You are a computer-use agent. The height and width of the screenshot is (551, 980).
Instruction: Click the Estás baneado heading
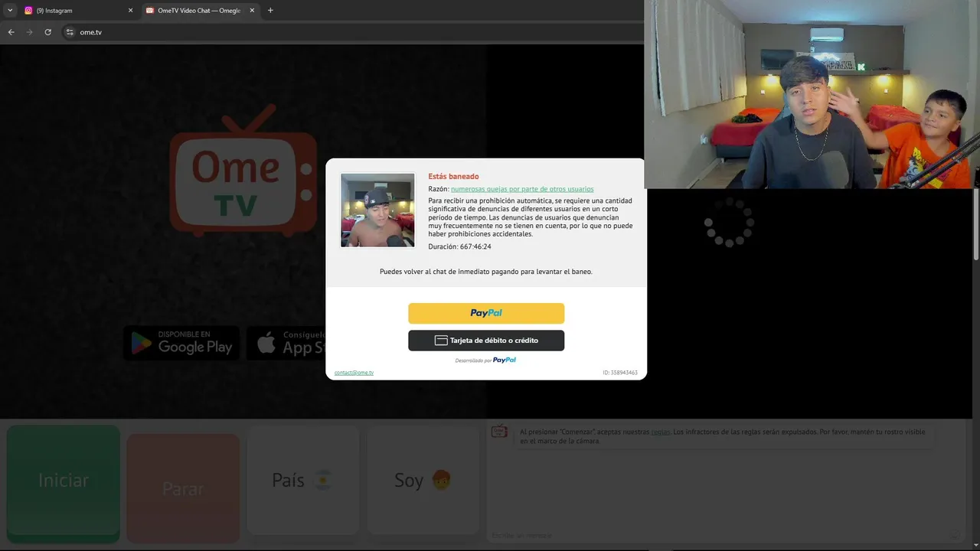click(x=453, y=177)
